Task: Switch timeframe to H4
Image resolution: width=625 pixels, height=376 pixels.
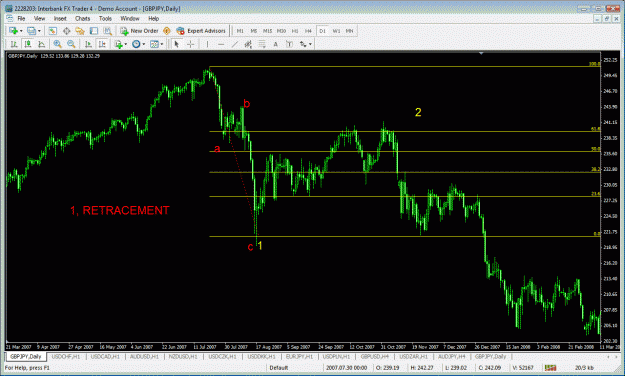Action: (x=308, y=31)
